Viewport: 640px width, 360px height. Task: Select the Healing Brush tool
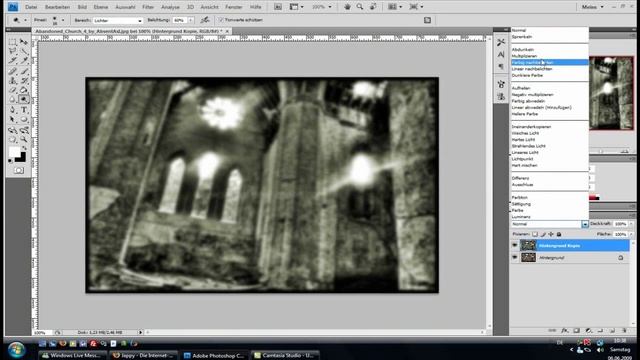[x=12, y=71]
